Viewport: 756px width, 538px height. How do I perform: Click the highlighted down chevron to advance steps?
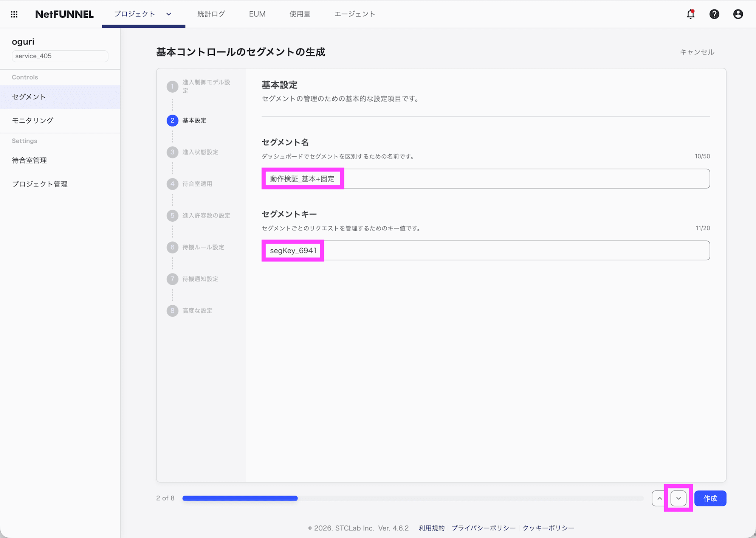(679, 498)
